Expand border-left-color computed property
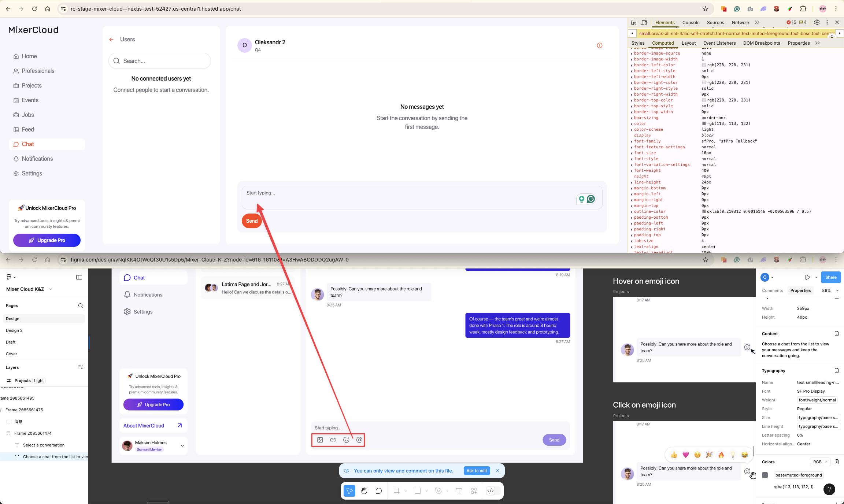Screen dimensions: 844x504 point(632,65)
